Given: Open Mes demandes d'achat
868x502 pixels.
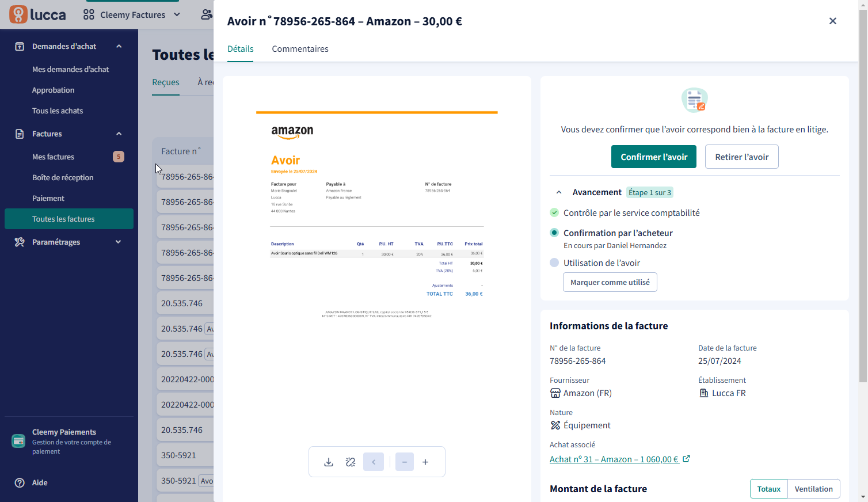Looking at the screenshot, I should point(70,69).
